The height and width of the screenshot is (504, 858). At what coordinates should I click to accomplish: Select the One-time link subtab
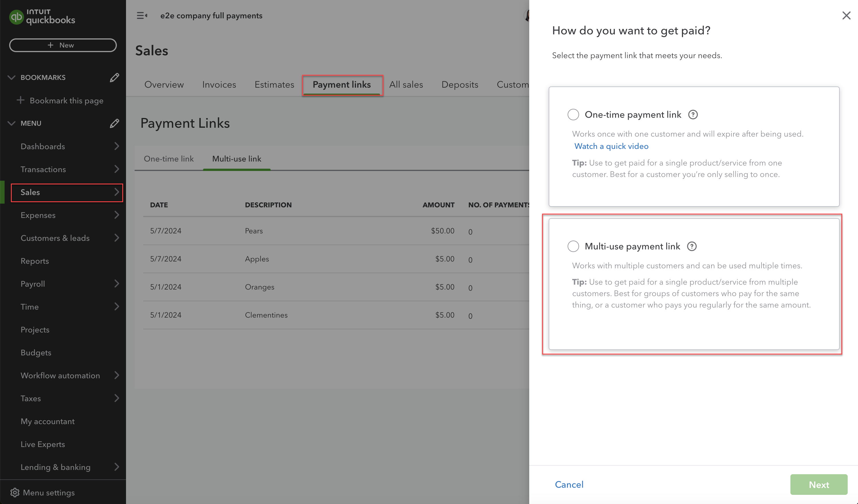click(168, 159)
